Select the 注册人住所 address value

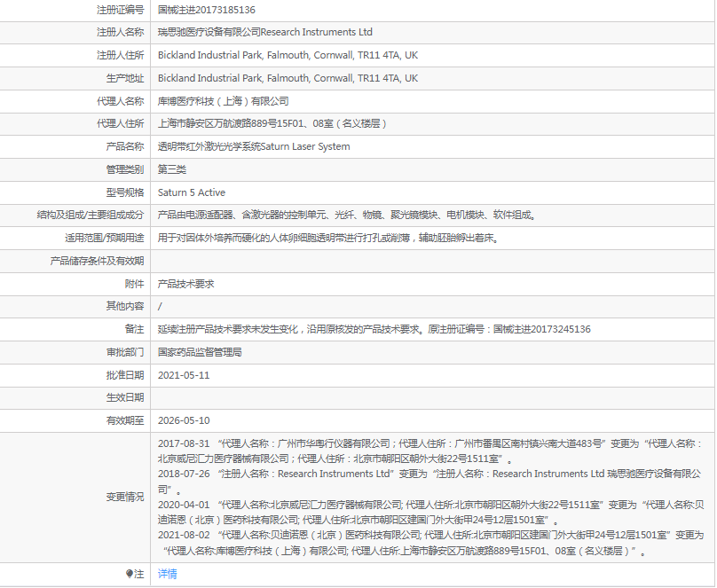[288, 55]
